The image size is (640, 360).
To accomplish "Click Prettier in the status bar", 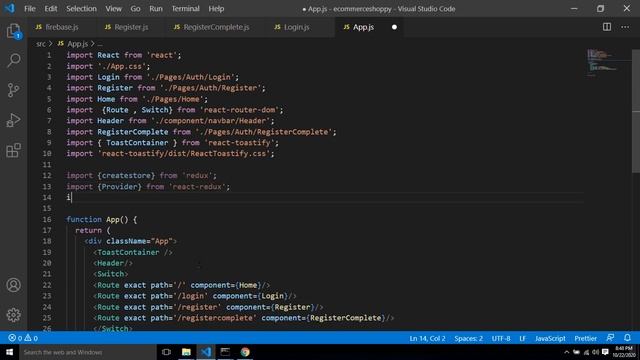I will click(x=585, y=338).
